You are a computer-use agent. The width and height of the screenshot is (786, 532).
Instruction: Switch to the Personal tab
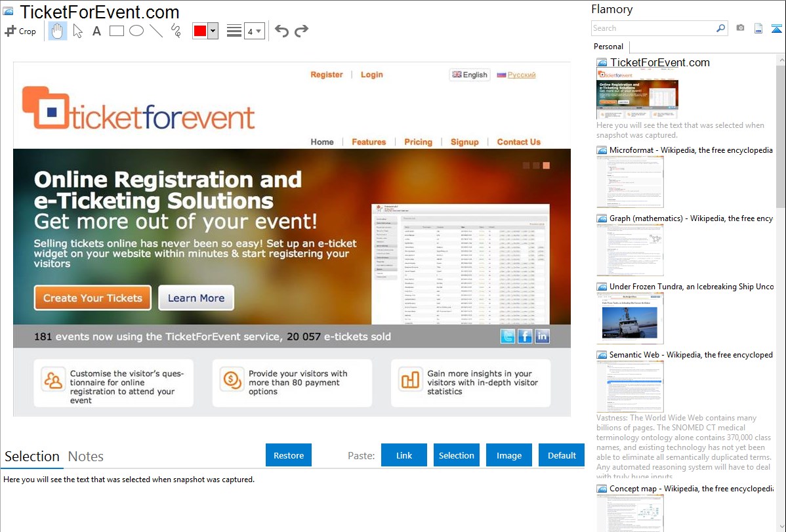tap(609, 47)
